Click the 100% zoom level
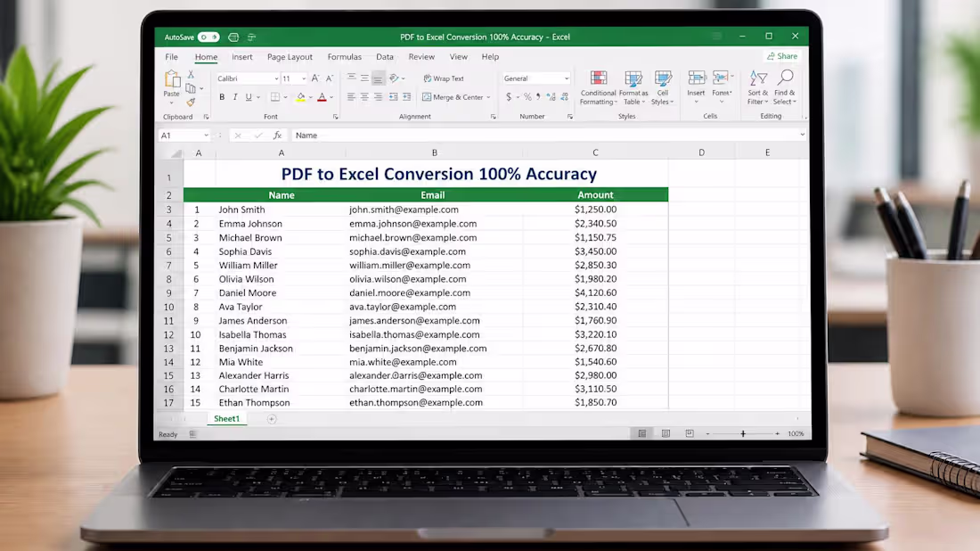The width and height of the screenshot is (980, 551). pyautogui.click(x=796, y=433)
